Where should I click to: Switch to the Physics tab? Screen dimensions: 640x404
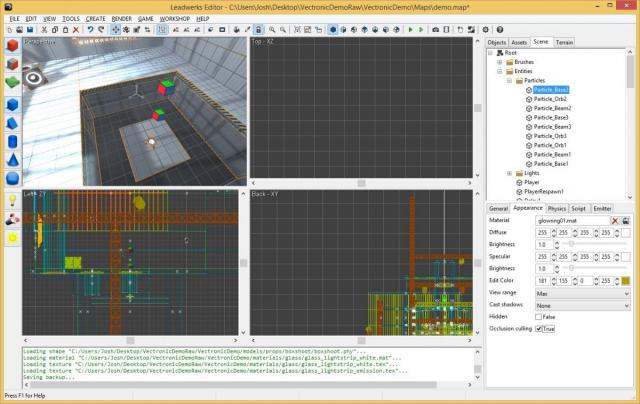[556, 208]
